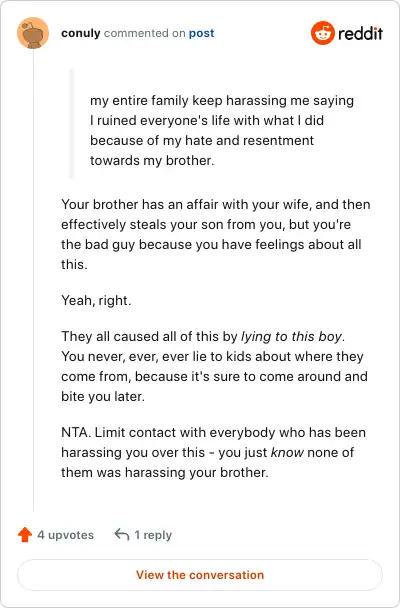Click the 'Yeah, right.' line
The width and height of the screenshot is (400, 608).
tap(96, 301)
